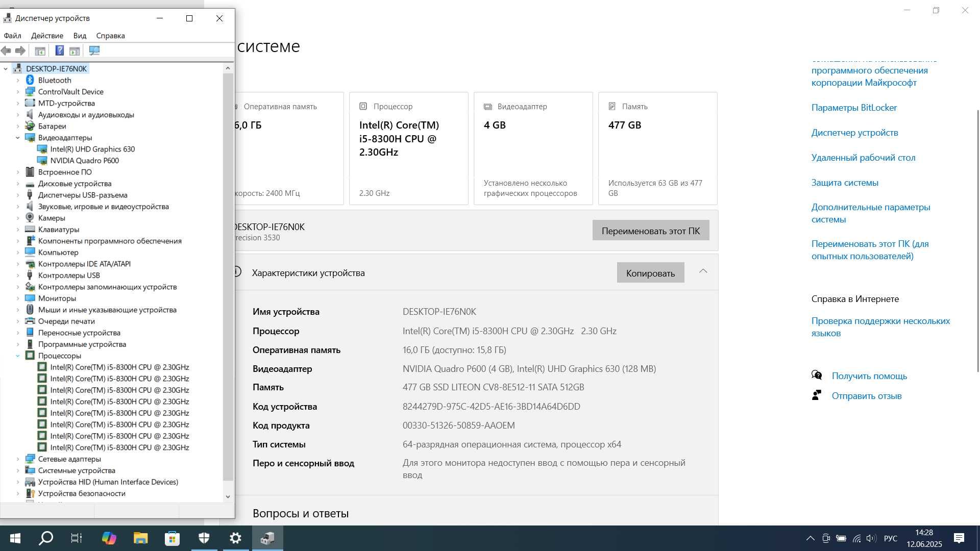980x551 pixels.
Task: Expand the Дисковые устройства node
Action: point(18,184)
